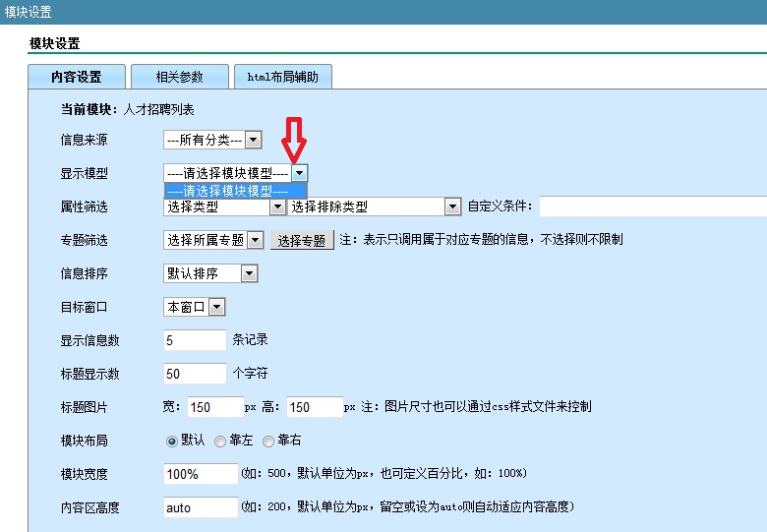Open the 相关参数 tab
Viewport: 767px width, 532px height.
click(180, 77)
